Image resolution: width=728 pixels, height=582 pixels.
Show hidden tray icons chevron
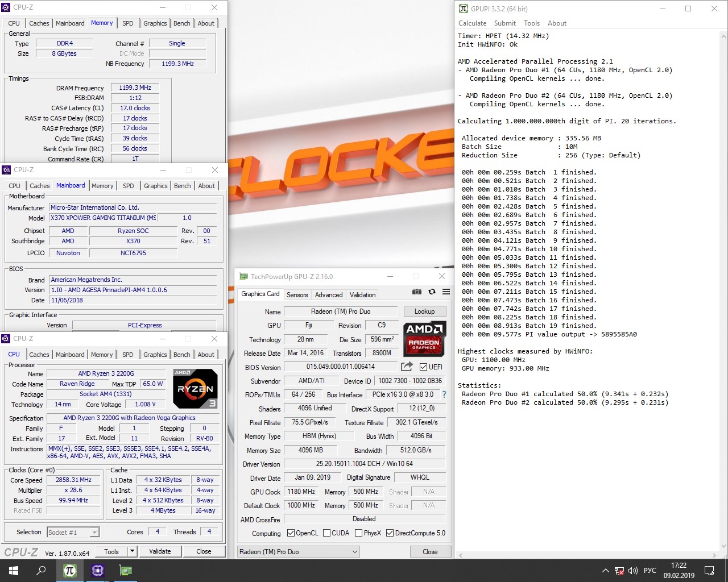pos(605,571)
